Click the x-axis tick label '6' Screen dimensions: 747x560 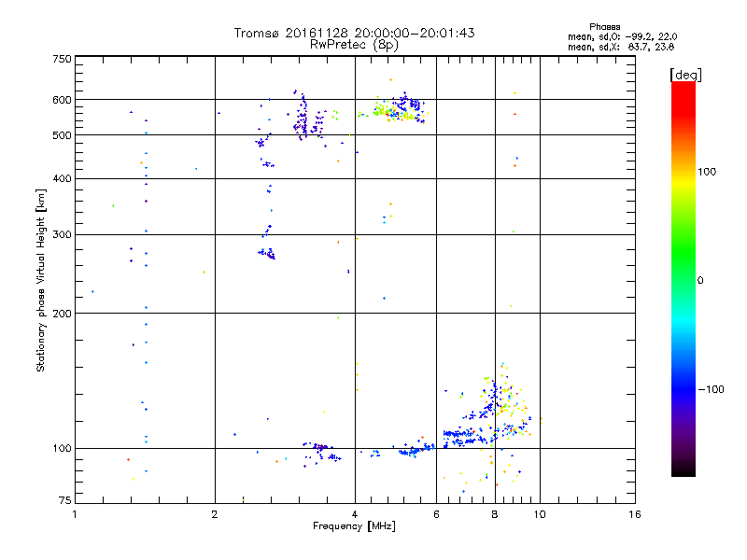[436, 514]
